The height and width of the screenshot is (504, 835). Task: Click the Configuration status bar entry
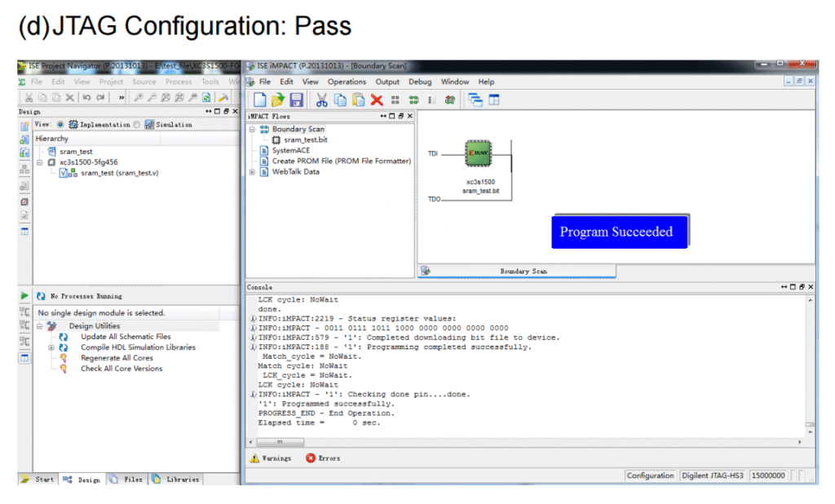pyautogui.click(x=650, y=475)
